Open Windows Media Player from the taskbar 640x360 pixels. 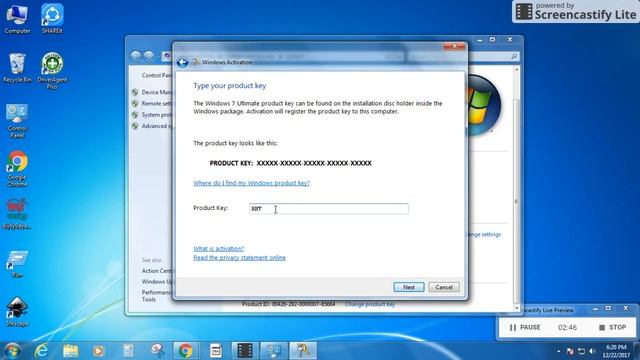98,351
